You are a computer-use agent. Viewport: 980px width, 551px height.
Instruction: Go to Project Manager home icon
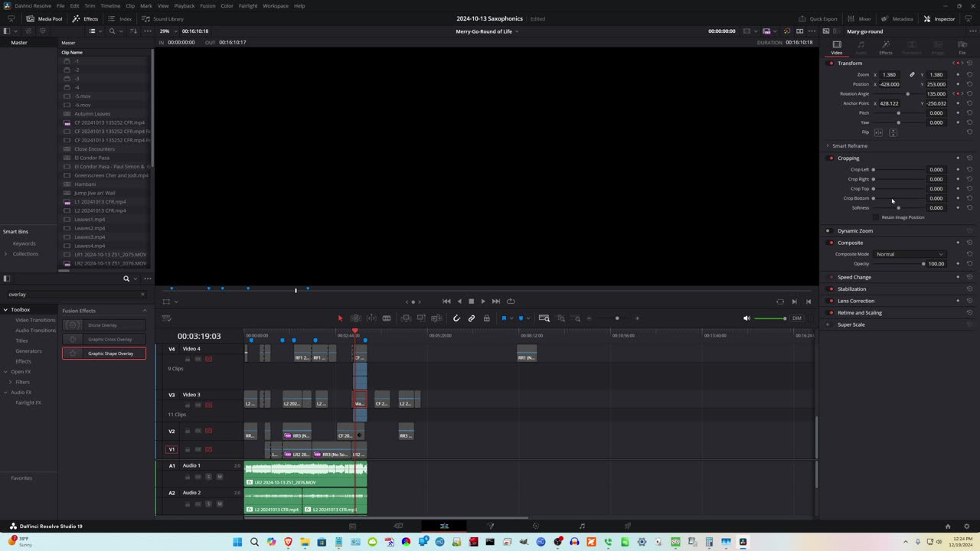click(x=948, y=527)
